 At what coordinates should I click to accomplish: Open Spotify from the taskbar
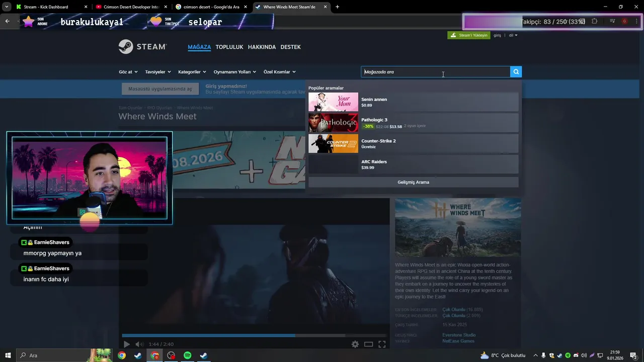point(187,355)
